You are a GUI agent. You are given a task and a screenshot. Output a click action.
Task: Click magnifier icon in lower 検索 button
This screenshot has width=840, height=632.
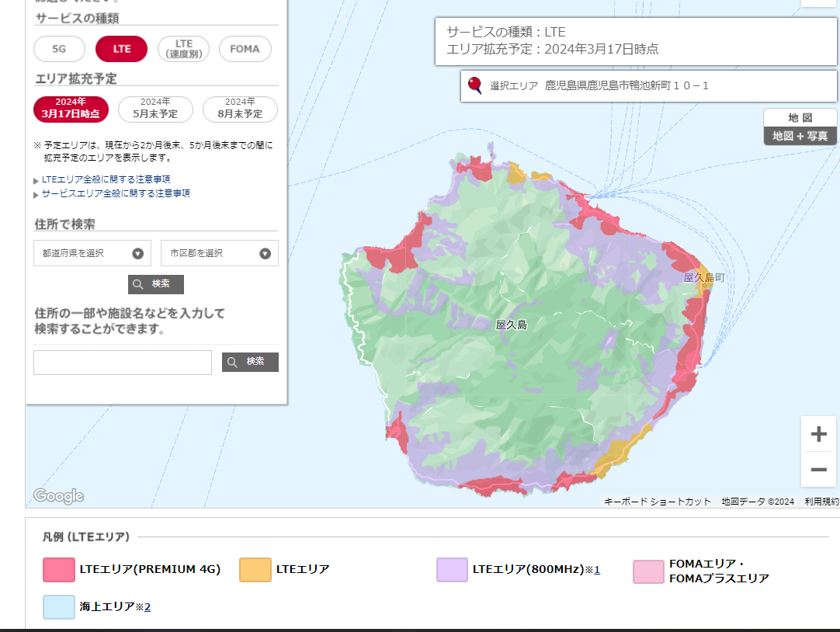(232, 362)
